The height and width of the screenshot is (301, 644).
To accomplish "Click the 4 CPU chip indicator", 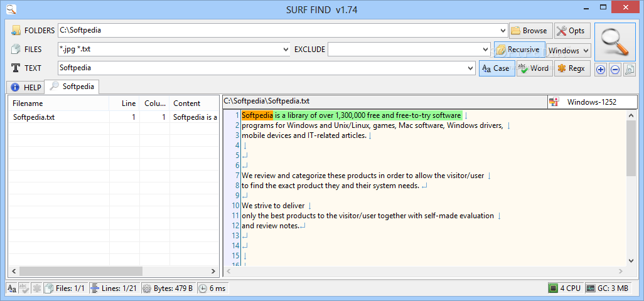I will click(565, 288).
